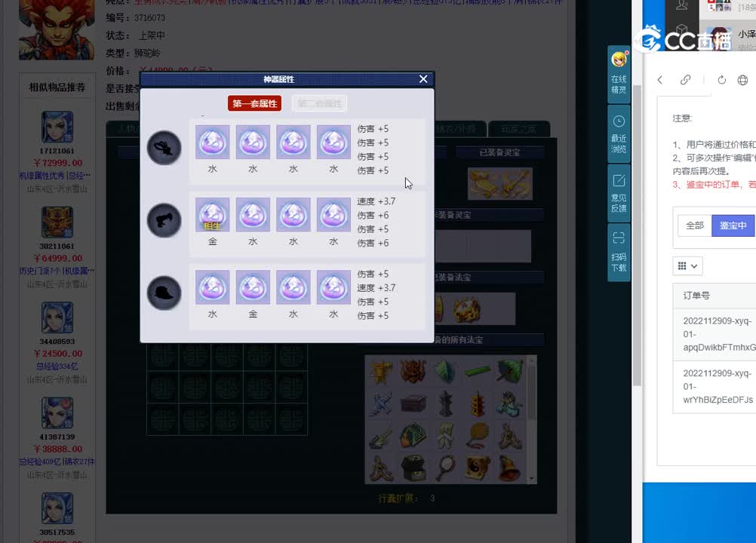The width and height of the screenshot is (756, 543).
Task: Click the weapon slot icon beside the 速度 +3.7, 伤害 +6 row
Action: coord(164,221)
